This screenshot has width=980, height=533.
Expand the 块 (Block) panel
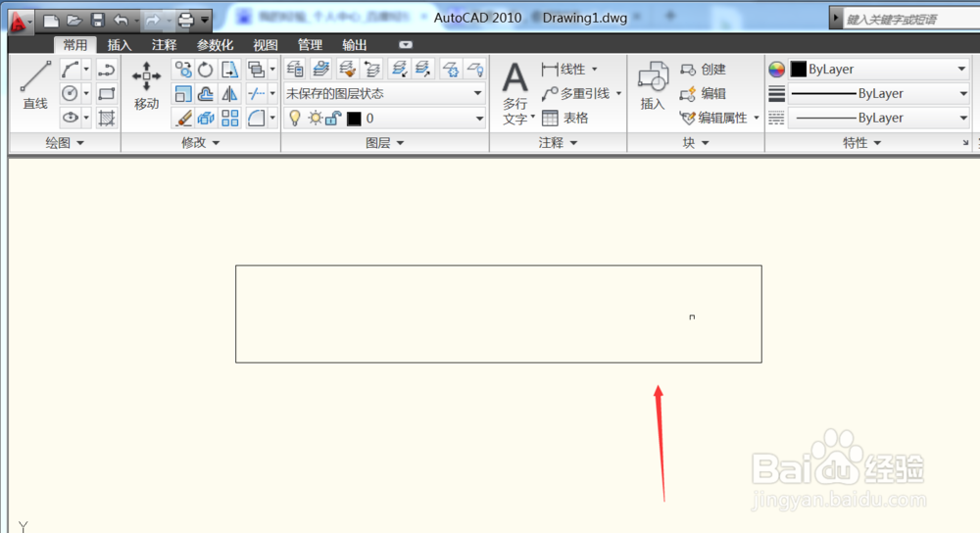[696, 143]
